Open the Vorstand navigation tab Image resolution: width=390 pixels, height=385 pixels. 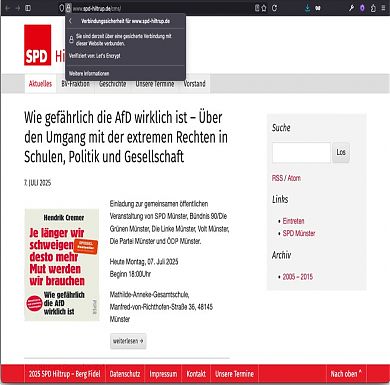point(194,83)
